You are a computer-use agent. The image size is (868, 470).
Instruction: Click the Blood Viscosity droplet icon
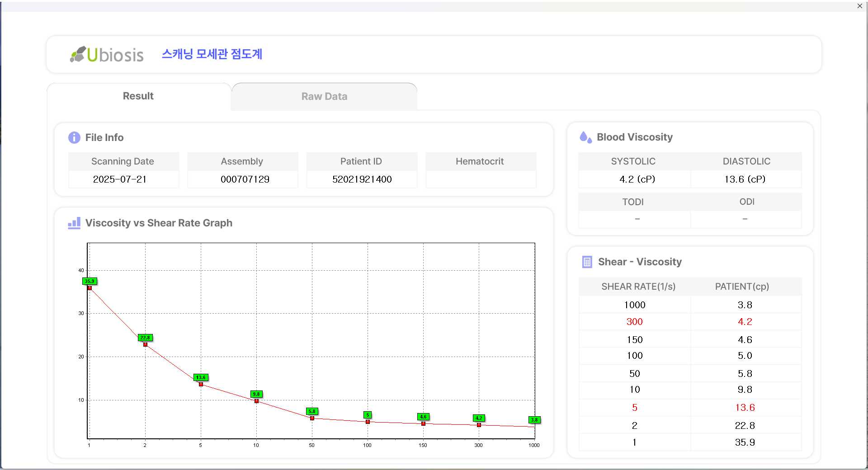[585, 137]
